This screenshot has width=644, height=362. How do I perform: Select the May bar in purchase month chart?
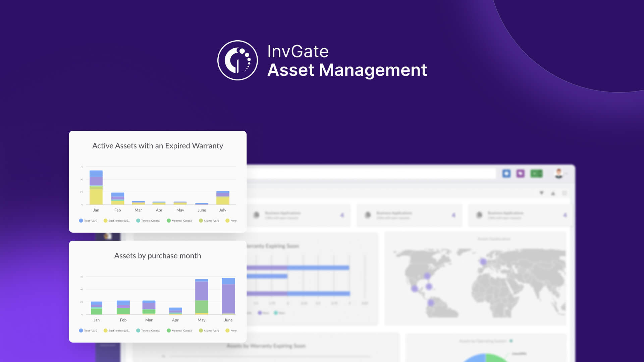(x=202, y=297)
